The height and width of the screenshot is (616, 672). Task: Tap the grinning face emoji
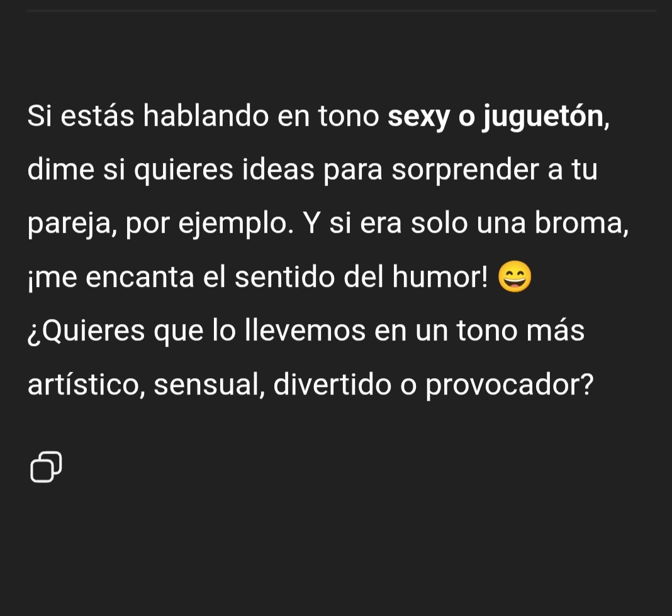pyautogui.click(x=515, y=276)
